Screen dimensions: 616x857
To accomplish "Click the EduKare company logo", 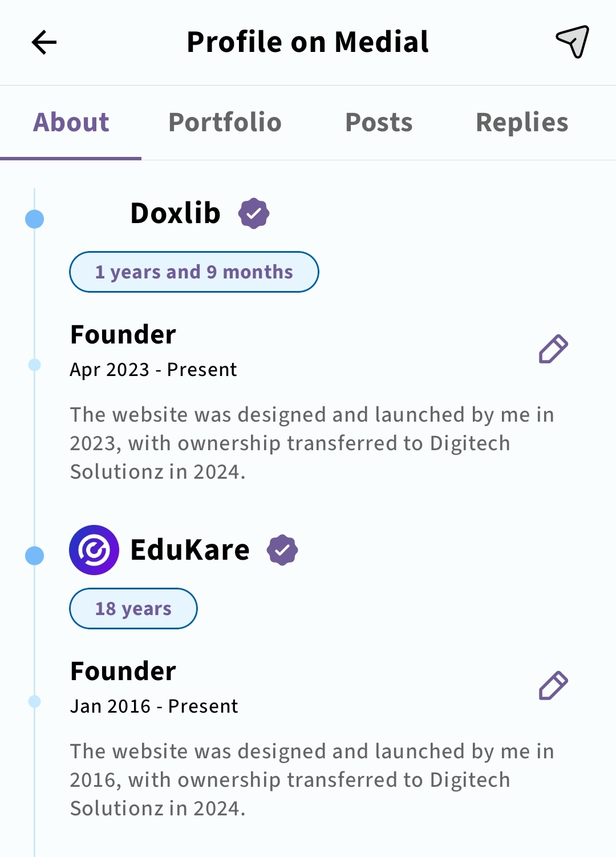I will [x=94, y=550].
